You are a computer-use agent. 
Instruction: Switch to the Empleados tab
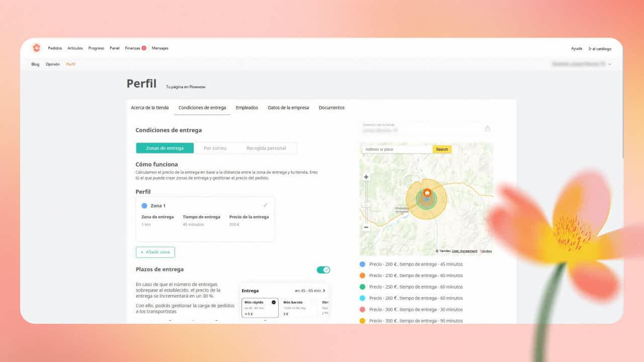click(247, 108)
